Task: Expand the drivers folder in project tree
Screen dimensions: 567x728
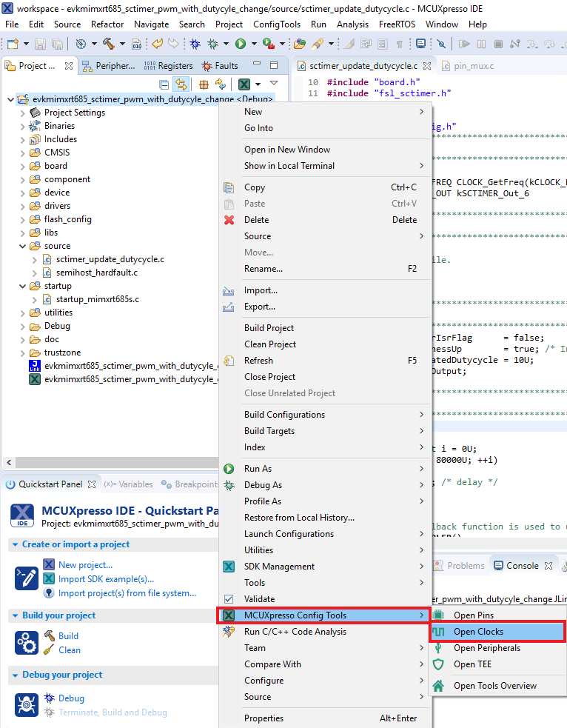Action: pyautogui.click(x=22, y=206)
